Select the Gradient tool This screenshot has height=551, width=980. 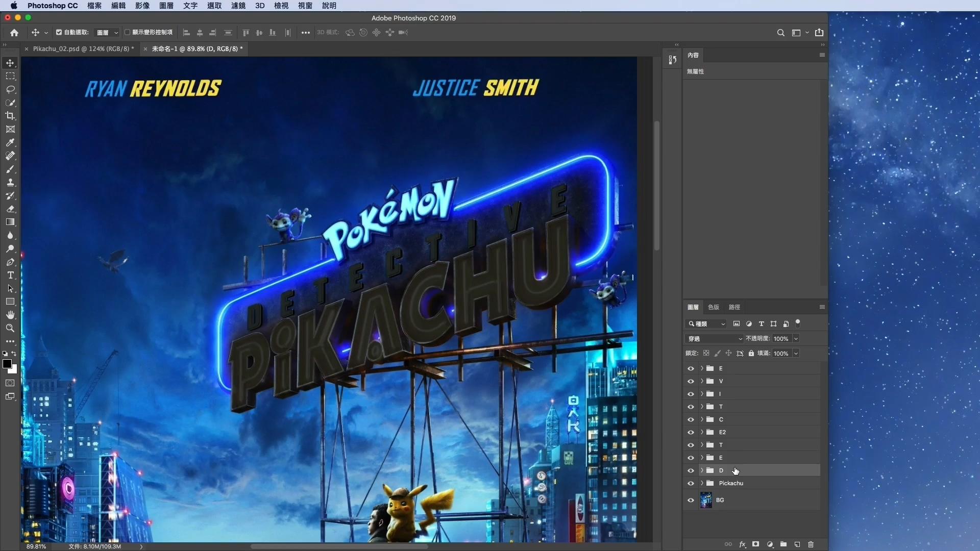tap(10, 222)
